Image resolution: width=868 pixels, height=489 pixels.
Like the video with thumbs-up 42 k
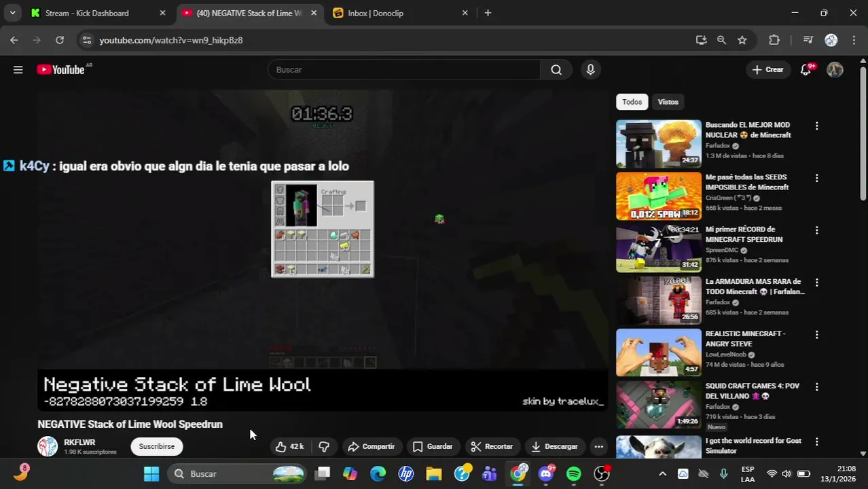(289, 446)
